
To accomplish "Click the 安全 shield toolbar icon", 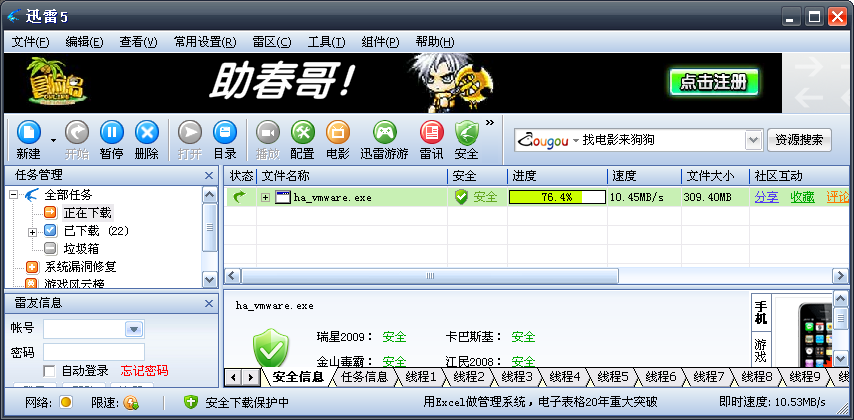I will click(x=467, y=132).
